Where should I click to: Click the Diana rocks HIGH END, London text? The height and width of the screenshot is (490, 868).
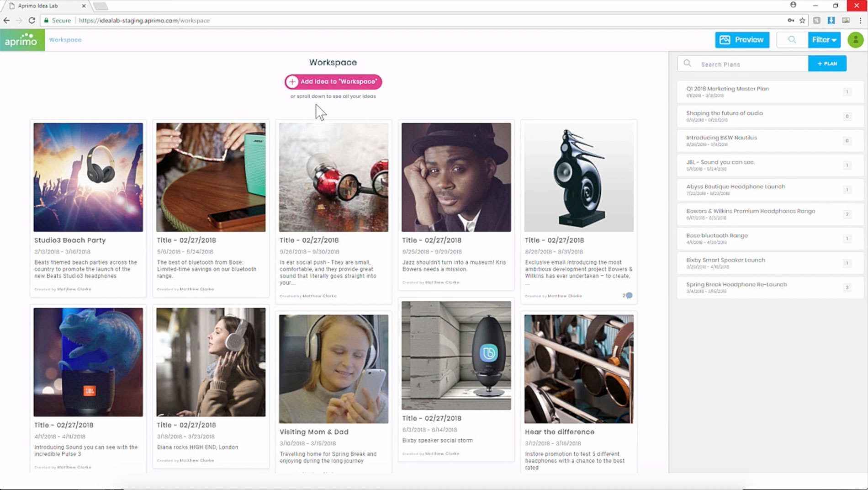(197, 447)
